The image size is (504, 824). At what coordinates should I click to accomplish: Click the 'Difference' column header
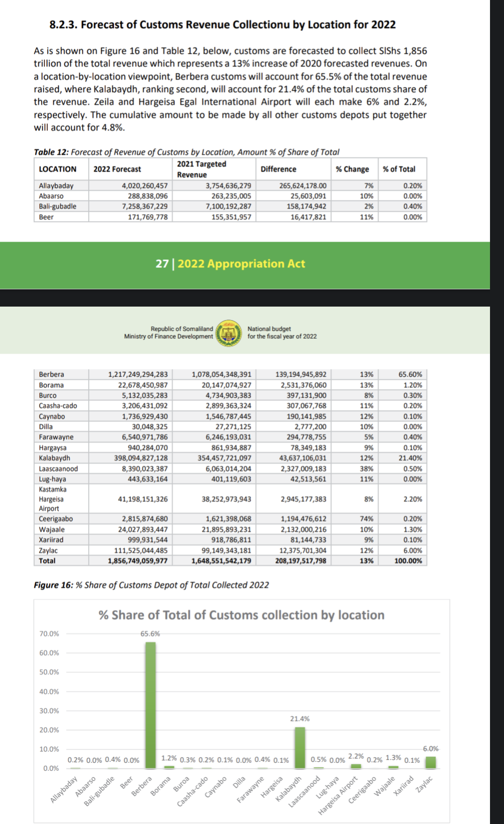click(x=278, y=169)
